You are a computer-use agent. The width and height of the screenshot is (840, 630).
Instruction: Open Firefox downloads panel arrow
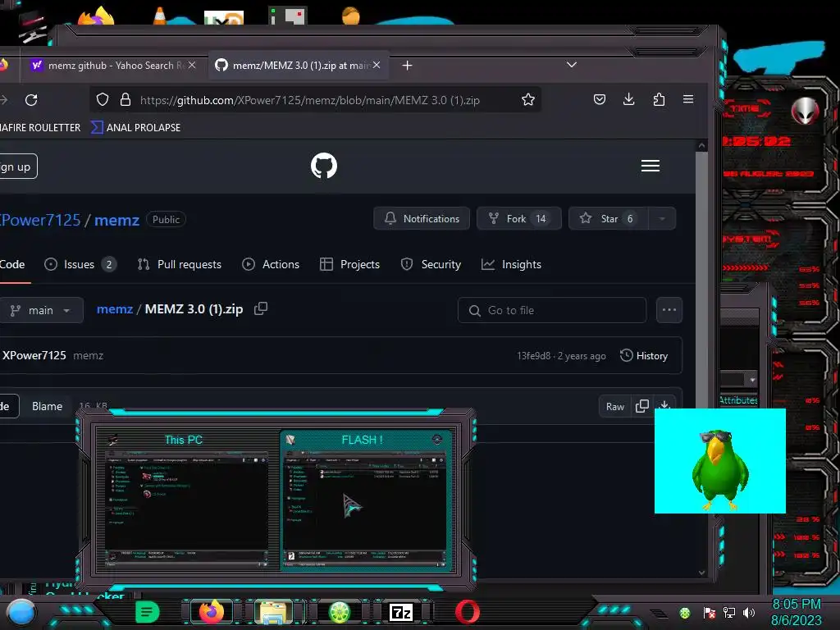point(629,99)
